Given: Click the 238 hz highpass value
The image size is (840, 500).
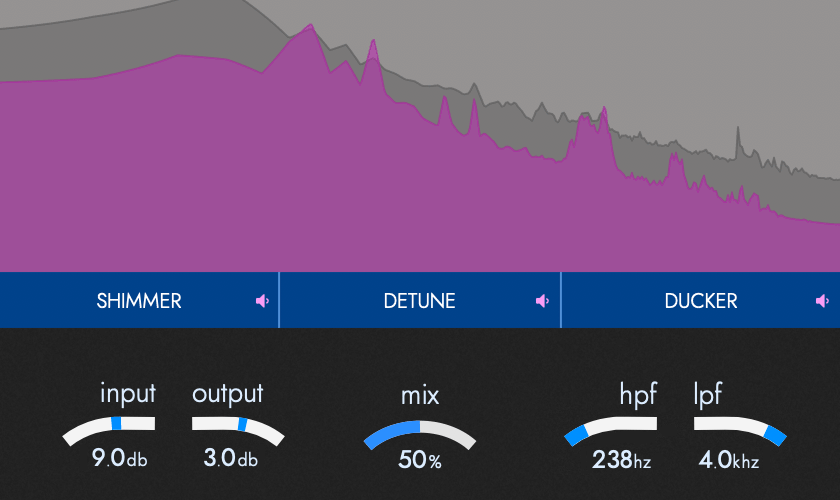Looking at the screenshot, I should coord(621,460).
